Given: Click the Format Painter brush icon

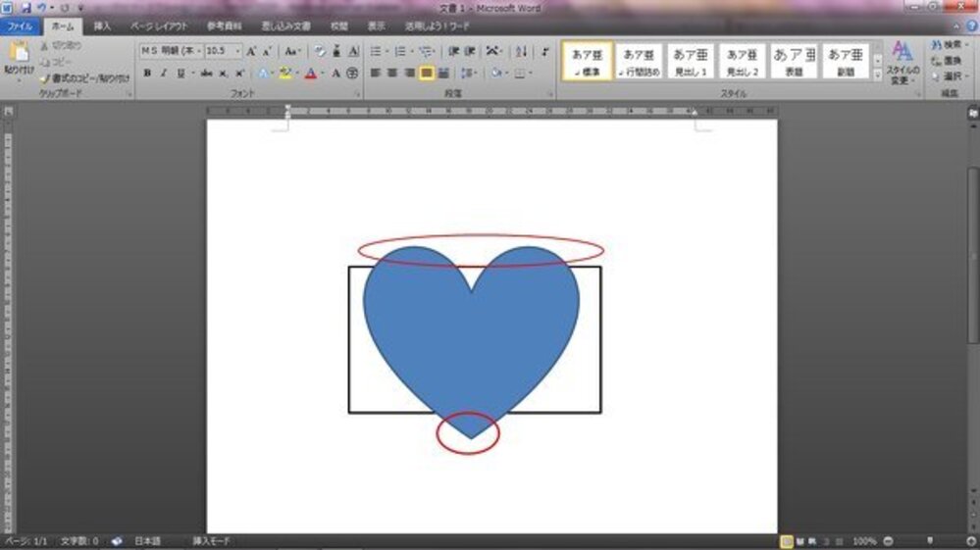Looking at the screenshot, I should tap(45, 76).
